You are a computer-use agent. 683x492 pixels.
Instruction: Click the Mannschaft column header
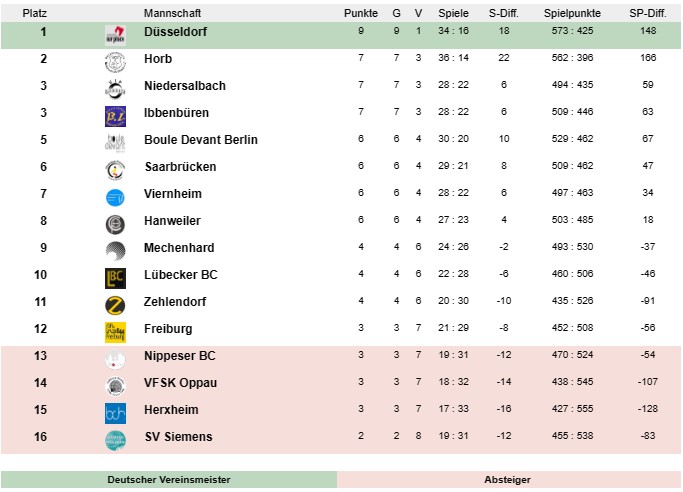pos(172,13)
